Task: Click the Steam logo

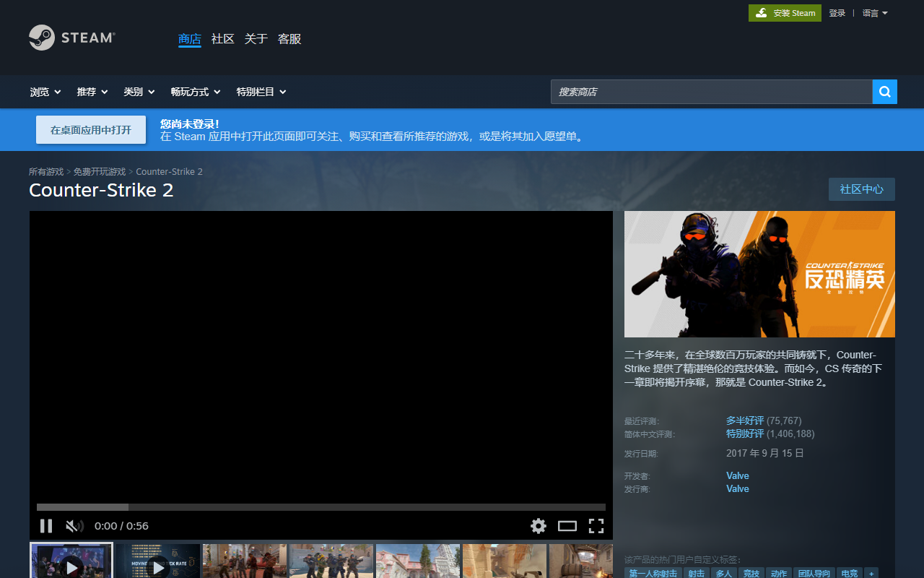Action: [x=71, y=38]
